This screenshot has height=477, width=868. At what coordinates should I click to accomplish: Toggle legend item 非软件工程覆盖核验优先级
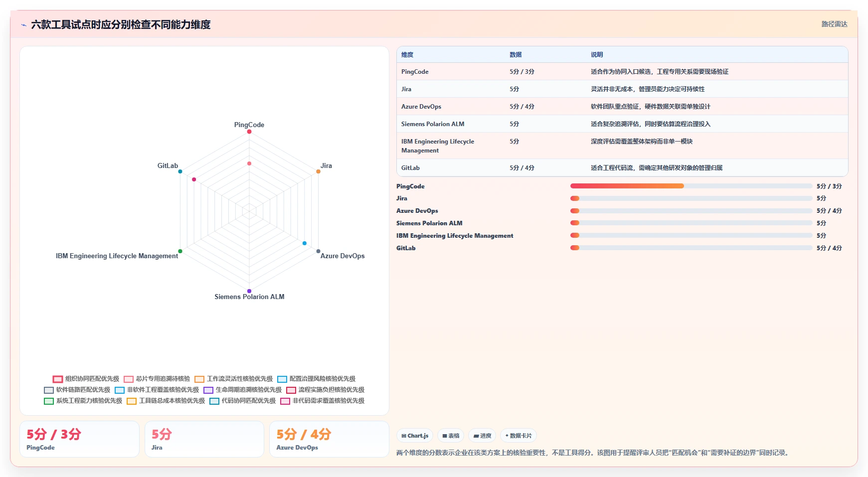click(x=157, y=390)
